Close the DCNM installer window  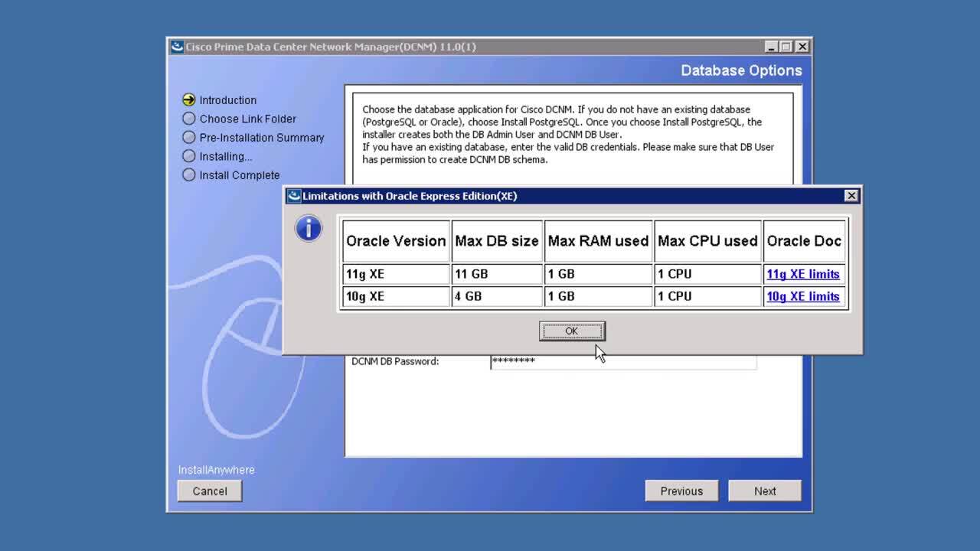(x=802, y=47)
